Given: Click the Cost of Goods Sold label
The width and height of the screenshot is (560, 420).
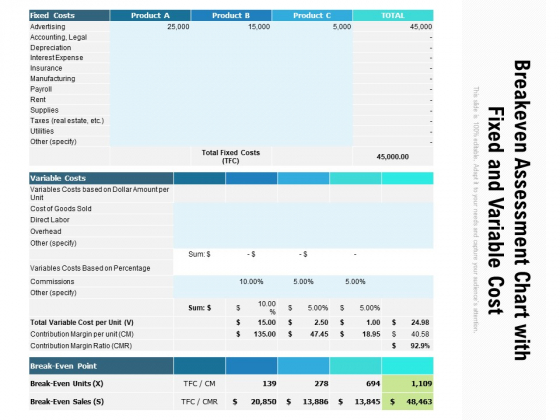Looking at the screenshot, I should pos(61,209).
